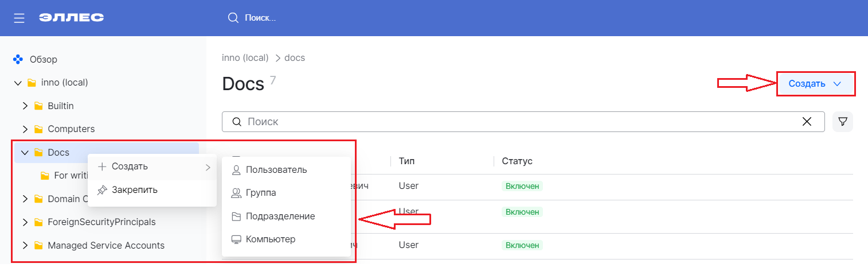Viewport: 868px width, 275px height.
Task: Collapse the Docs folder node
Action: coord(25,153)
